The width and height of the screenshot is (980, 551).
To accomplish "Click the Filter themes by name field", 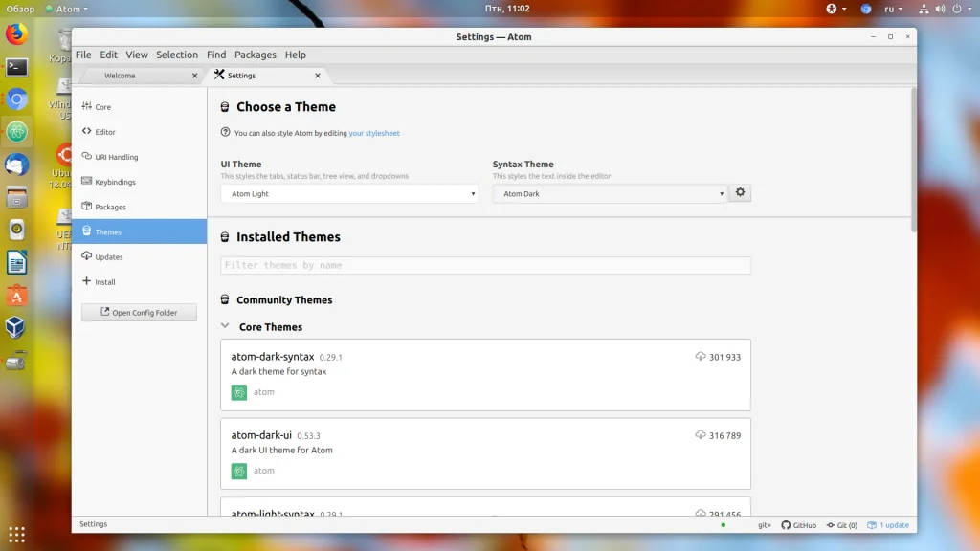I will pos(485,266).
